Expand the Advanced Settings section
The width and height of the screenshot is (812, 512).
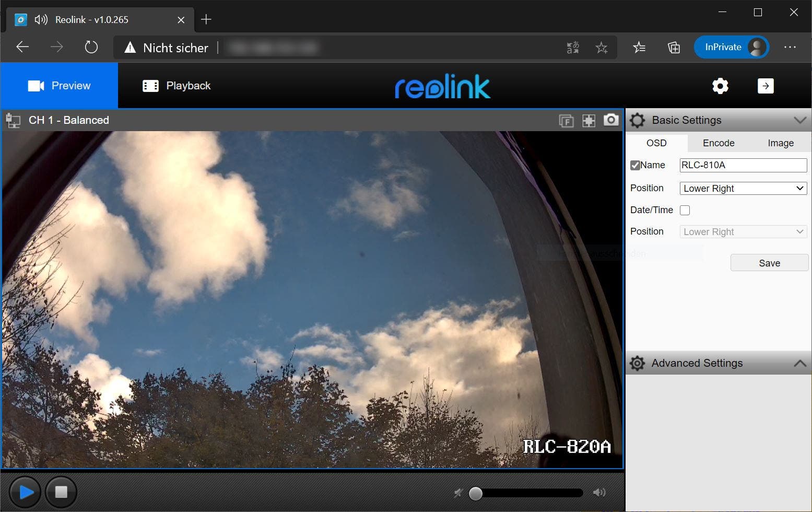[799, 363]
